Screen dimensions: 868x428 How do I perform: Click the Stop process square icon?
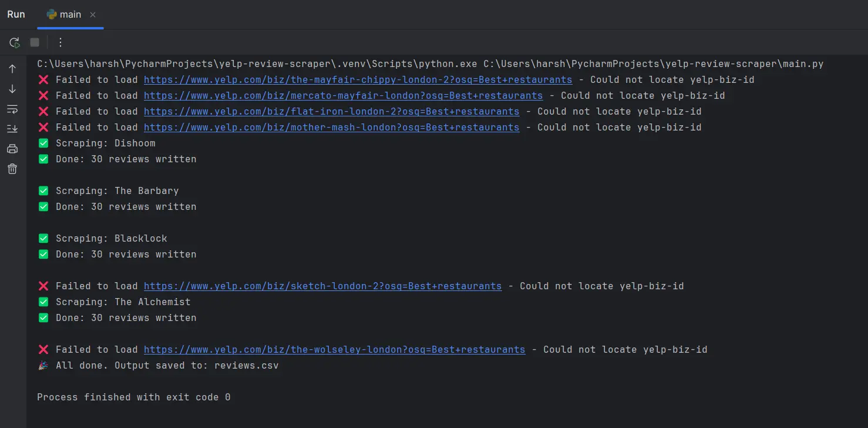coord(35,42)
